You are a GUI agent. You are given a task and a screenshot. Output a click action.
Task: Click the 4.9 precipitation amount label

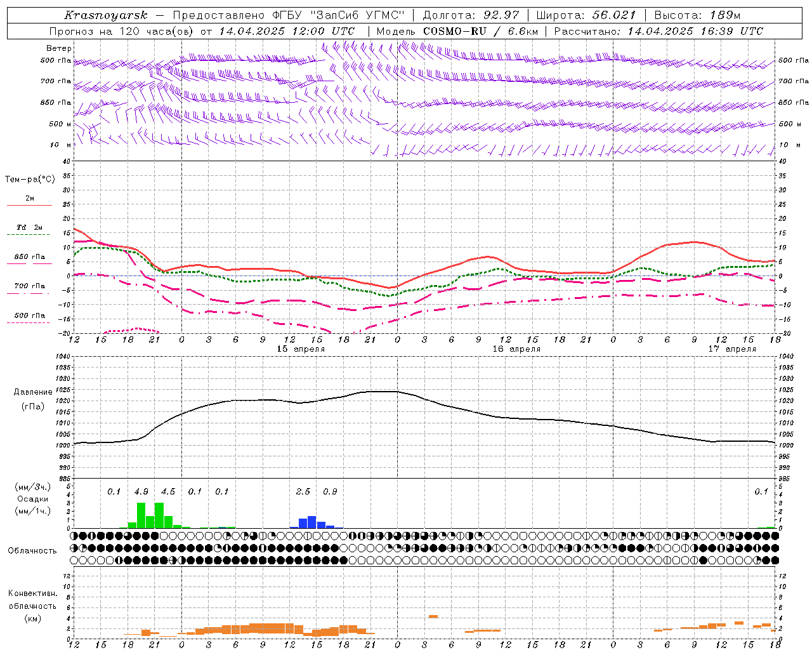(x=141, y=492)
